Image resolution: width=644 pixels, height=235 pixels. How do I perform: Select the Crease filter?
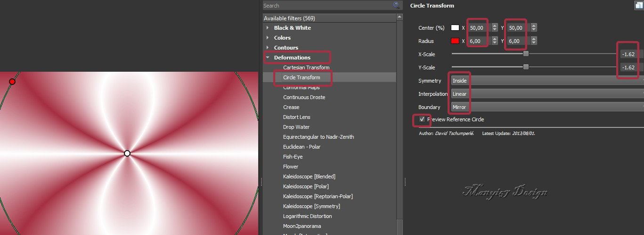[291, 107]
